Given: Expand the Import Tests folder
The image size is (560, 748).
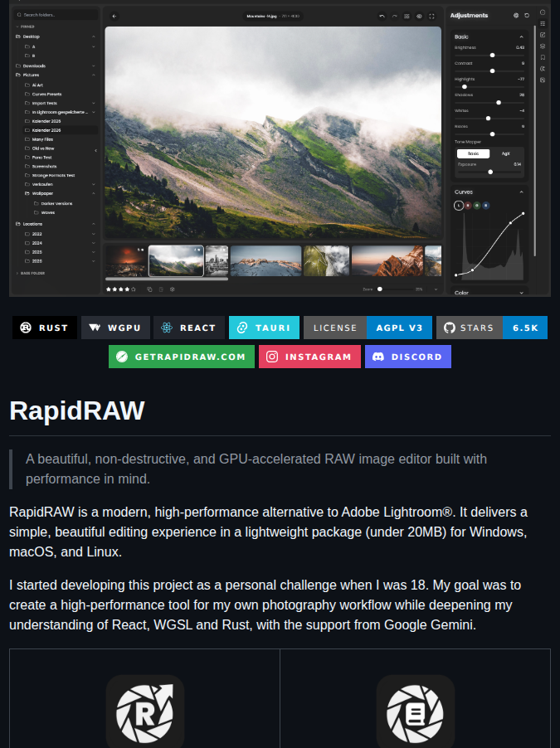Looking at the screenshot, I should click(x=94, y=103).
